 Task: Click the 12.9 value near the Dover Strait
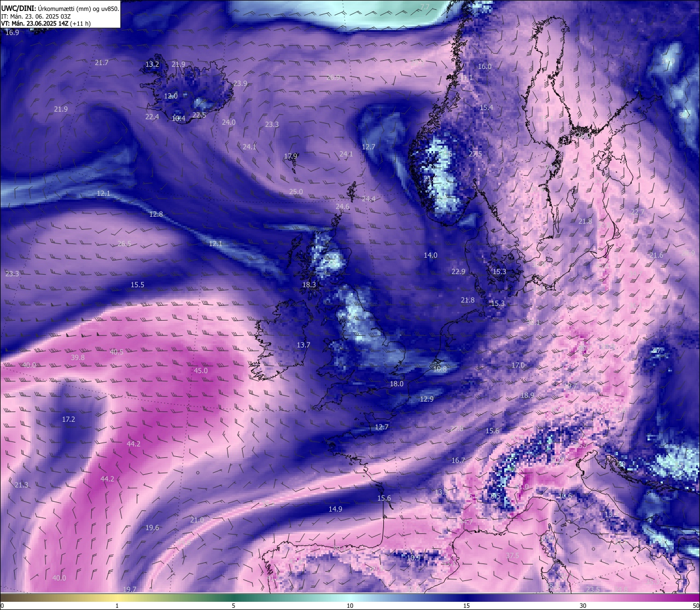click(427, 399)
